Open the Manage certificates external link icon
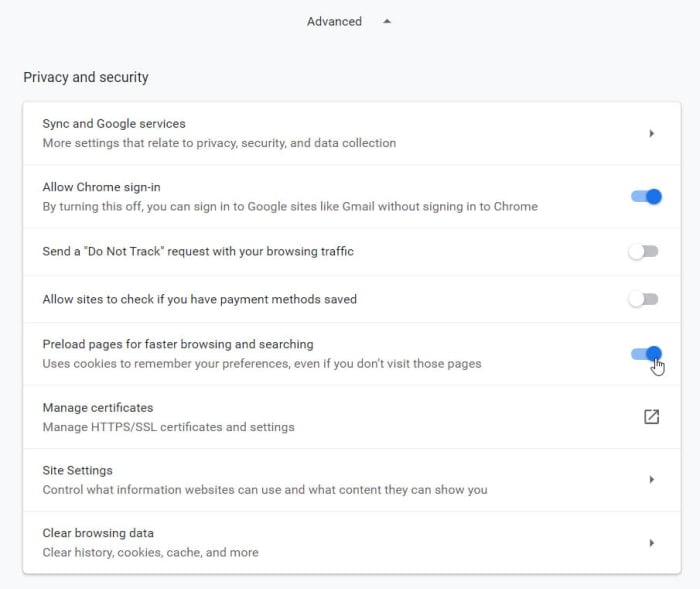The width and height of the screenshot is (700, 589). click(651, 417)
